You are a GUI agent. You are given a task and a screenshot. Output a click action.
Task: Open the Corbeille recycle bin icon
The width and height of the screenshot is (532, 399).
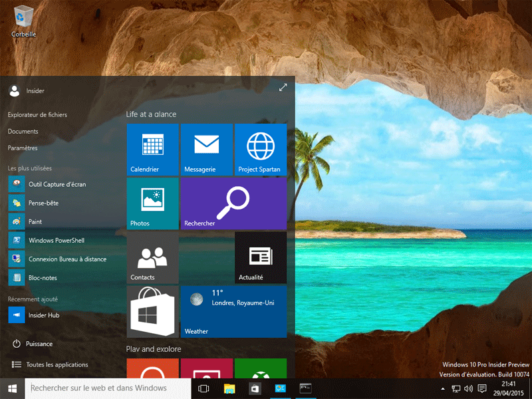(23, 21)
